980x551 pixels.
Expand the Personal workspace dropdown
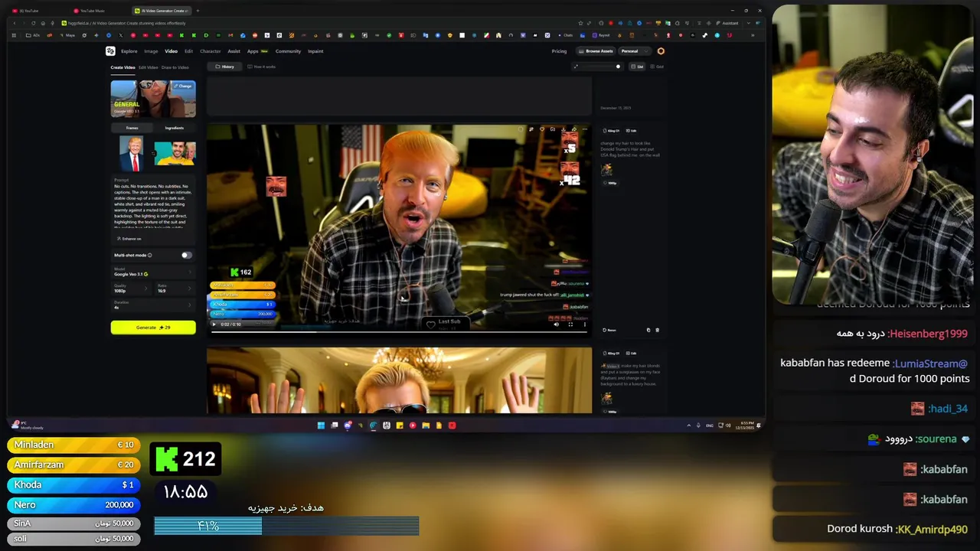pos(633,51)
